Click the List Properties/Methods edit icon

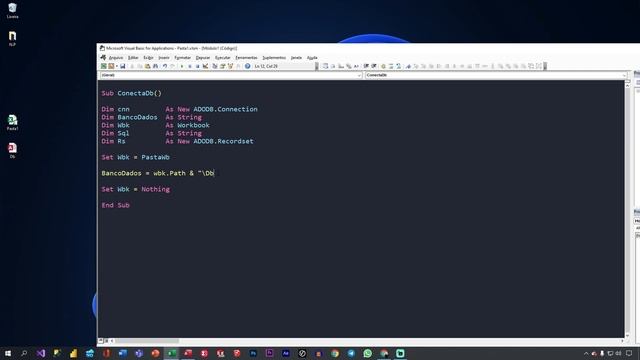click(325, 66)
